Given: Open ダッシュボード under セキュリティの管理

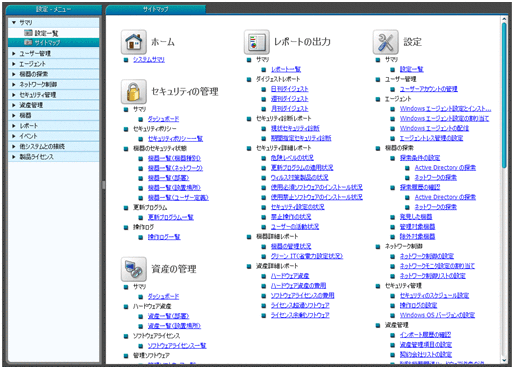Looking at the screenshot, I should 163,119.
